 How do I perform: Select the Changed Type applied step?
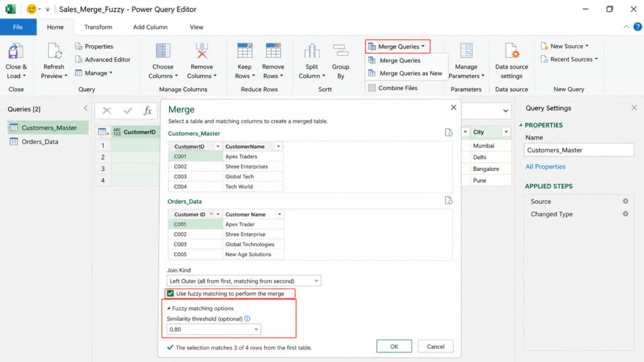coord(552,214)
